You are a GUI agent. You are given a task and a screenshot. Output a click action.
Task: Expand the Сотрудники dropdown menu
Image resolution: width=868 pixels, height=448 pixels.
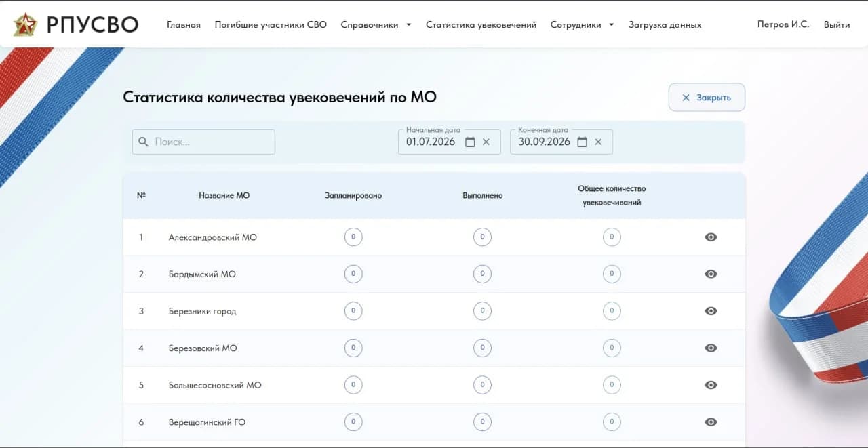tap(582, 25)
